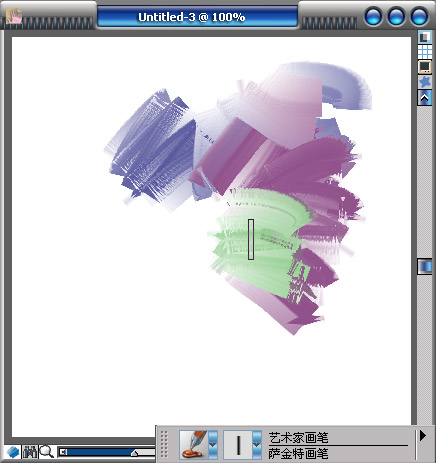Toggle the blue grid overlay icon
Screen dimensions: 436x463
pyautogui.click(x=425, y=52)
